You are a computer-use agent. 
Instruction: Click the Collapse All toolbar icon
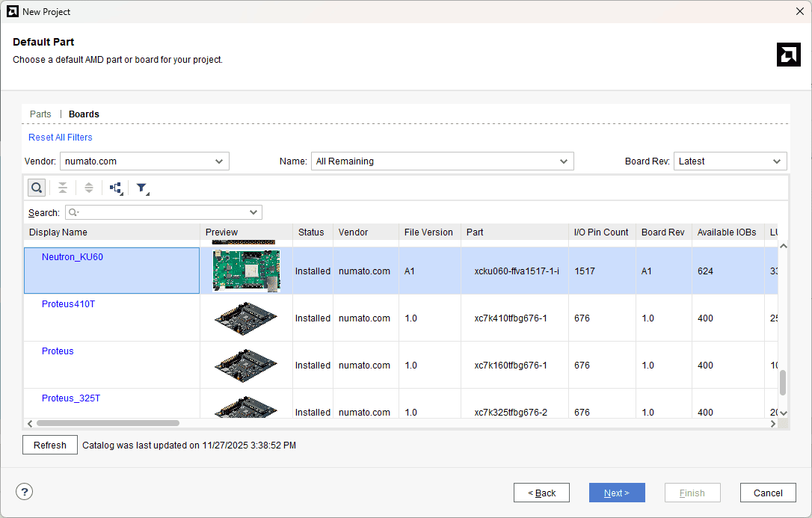(x=64, y=188)
